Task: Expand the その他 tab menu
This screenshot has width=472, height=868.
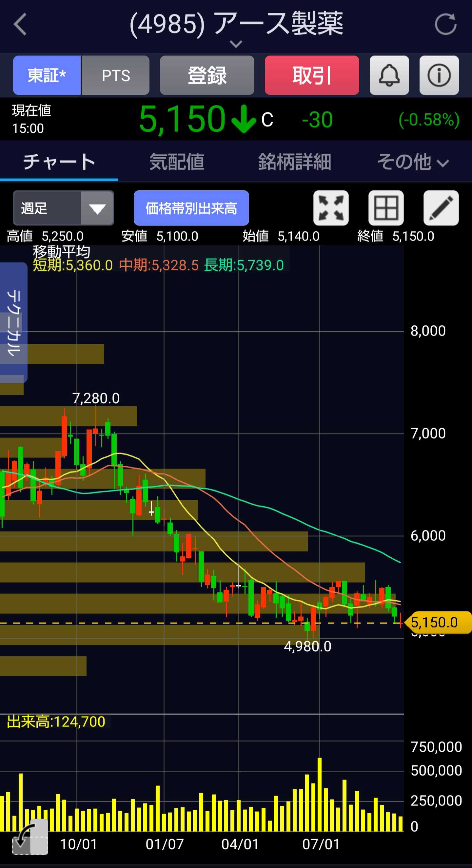Action: 413,162
